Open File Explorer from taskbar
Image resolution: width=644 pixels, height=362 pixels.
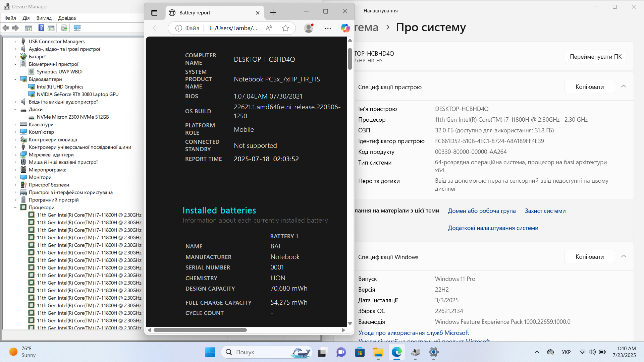tap(378, 352)
